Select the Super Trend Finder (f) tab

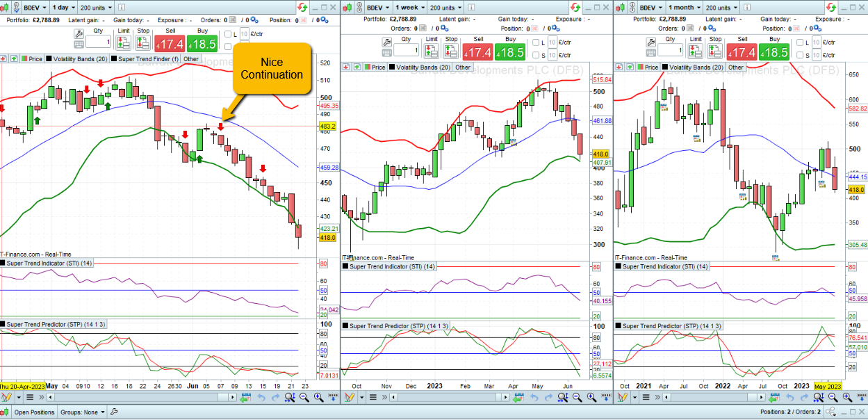point(145,59)
